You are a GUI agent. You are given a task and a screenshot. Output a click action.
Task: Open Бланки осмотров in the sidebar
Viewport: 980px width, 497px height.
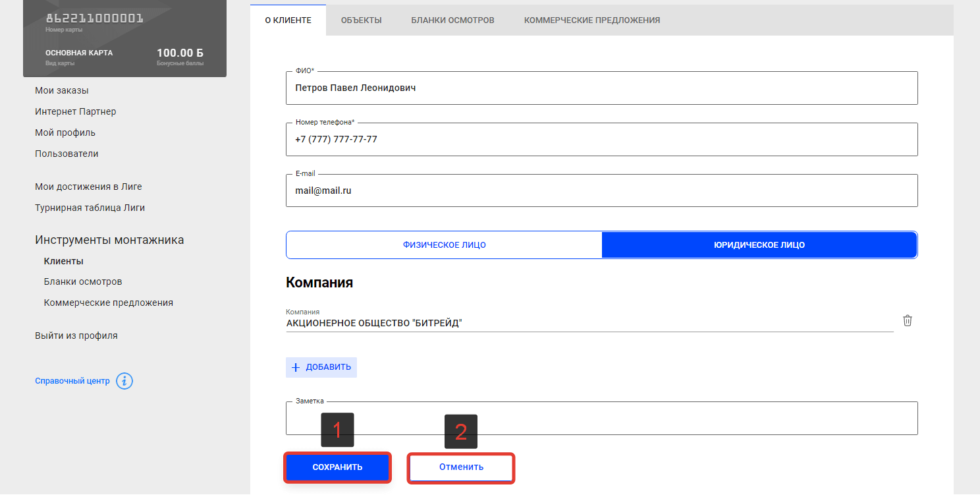(83, 281)
